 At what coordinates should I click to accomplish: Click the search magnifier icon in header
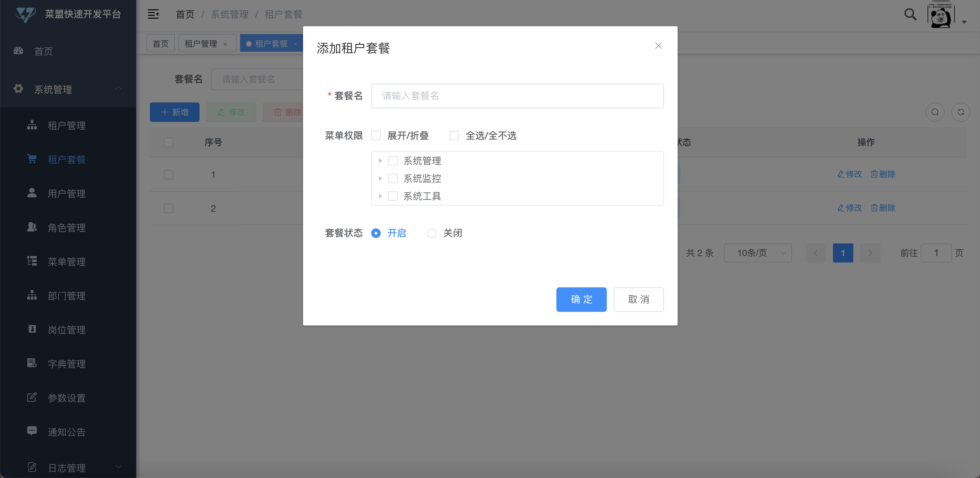click(x=910, y=14)
